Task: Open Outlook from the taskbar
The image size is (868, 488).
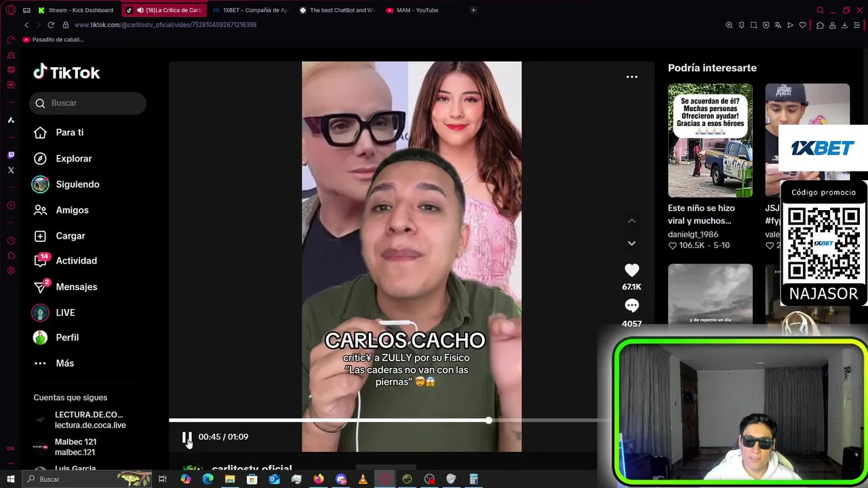Action: [x=274, y=479]
